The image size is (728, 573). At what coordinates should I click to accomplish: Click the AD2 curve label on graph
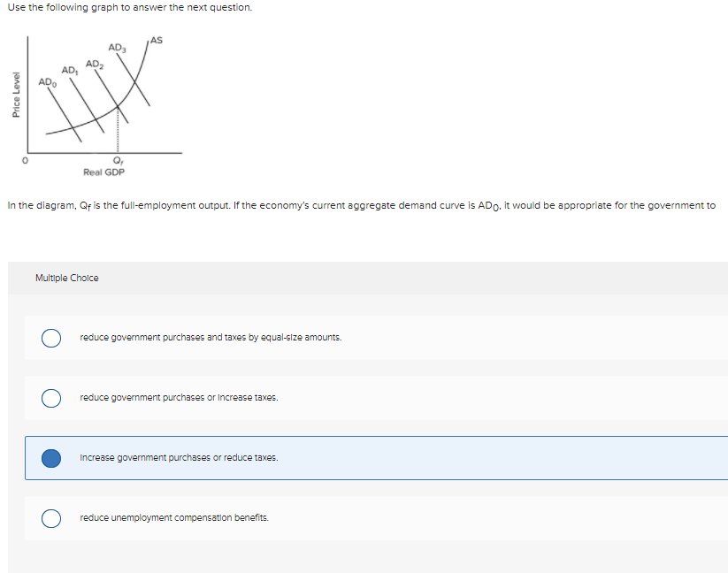[95, 64]
